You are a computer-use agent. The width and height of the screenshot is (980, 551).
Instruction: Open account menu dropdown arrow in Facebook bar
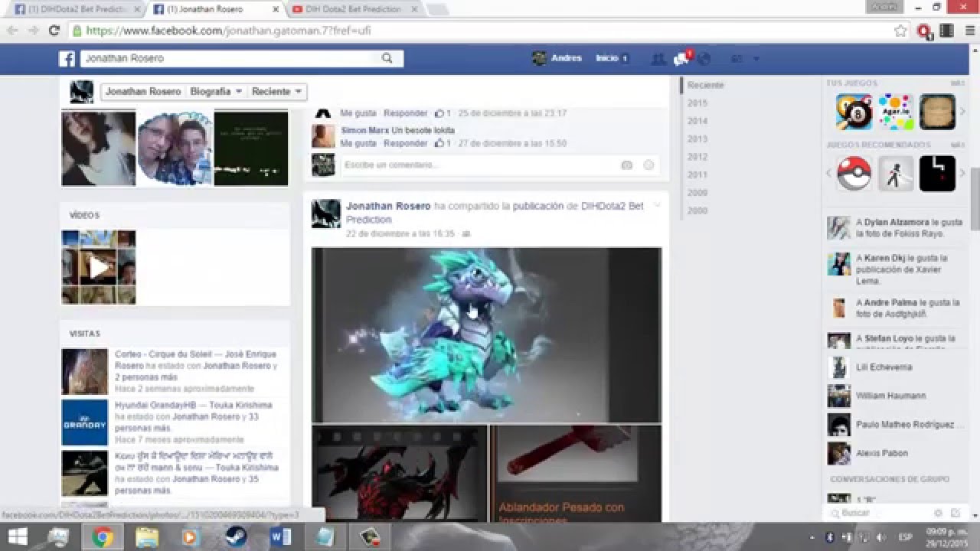point(756,59)
